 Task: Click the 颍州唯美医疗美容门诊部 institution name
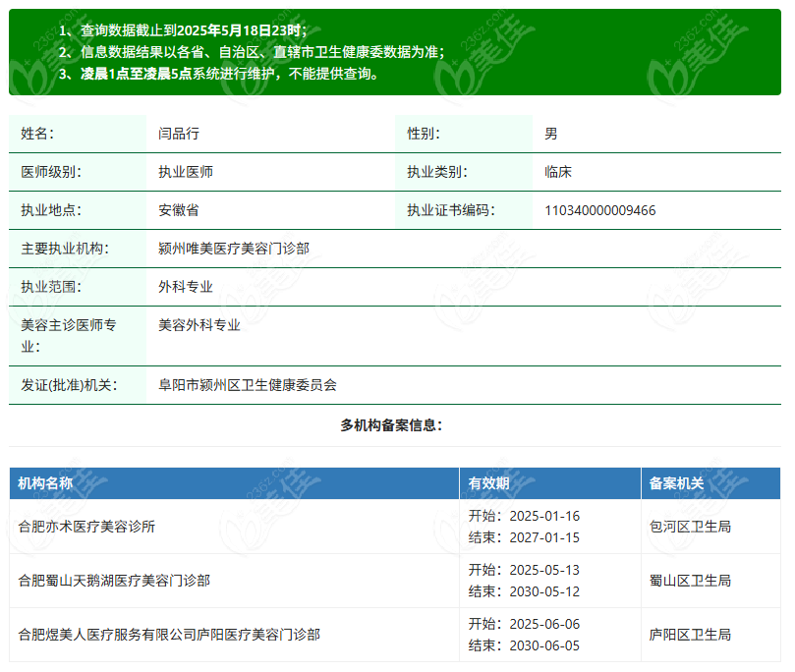click(234, 249)
